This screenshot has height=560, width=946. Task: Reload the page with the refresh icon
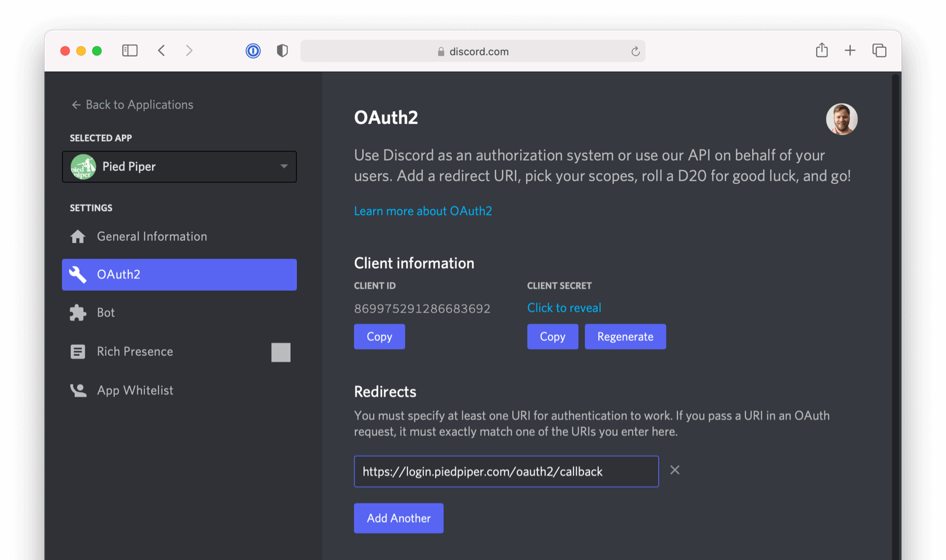tap(636, 51)
